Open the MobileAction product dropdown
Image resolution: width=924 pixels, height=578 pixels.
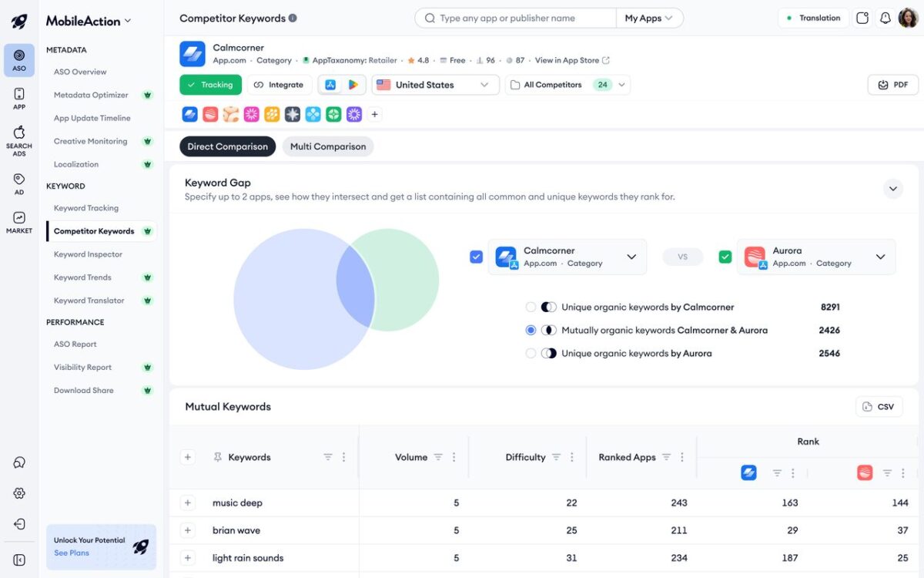coord(89,21)
